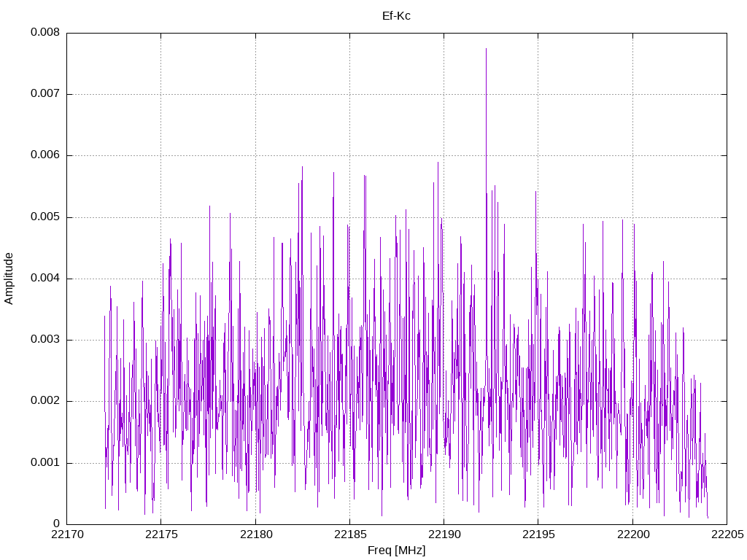Click the y-axis tick label 0.001
The height and width of the screenshot is (560, 747).
click(45, 462)
